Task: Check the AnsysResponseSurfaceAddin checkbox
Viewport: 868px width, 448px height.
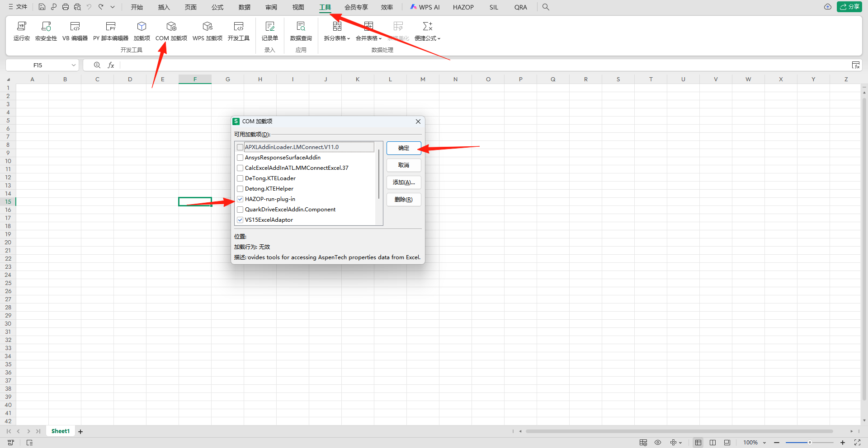Action: click(240, 158)
